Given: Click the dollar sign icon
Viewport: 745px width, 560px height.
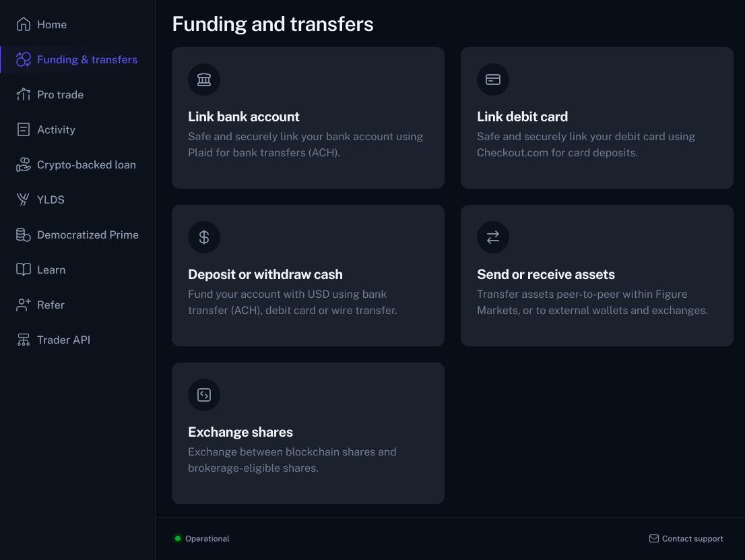Looking at the screenshot, I should click(x=204, y=237).
